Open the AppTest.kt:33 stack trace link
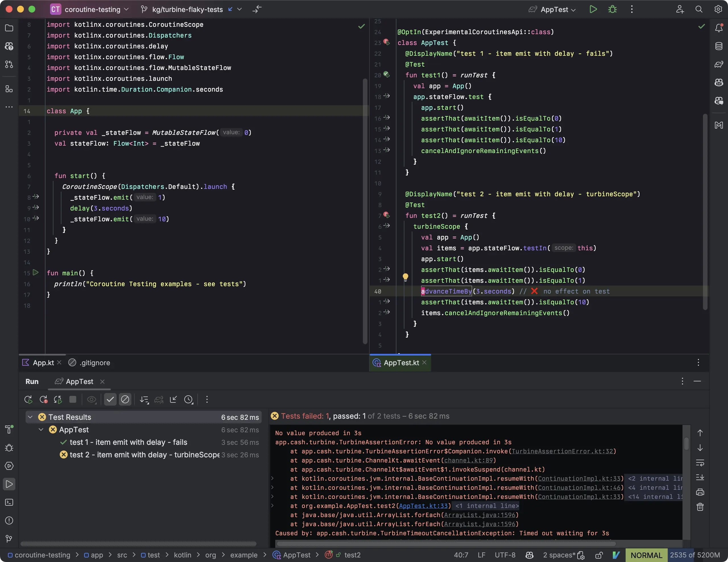728x562 pixels. 423,506
